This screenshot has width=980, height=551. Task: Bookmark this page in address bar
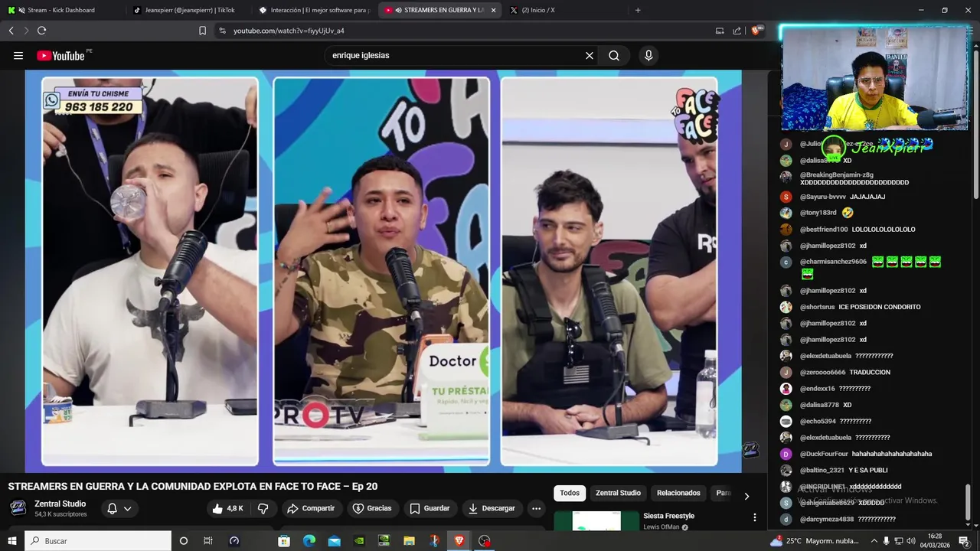pyautogui.click(x=202, y=31)
